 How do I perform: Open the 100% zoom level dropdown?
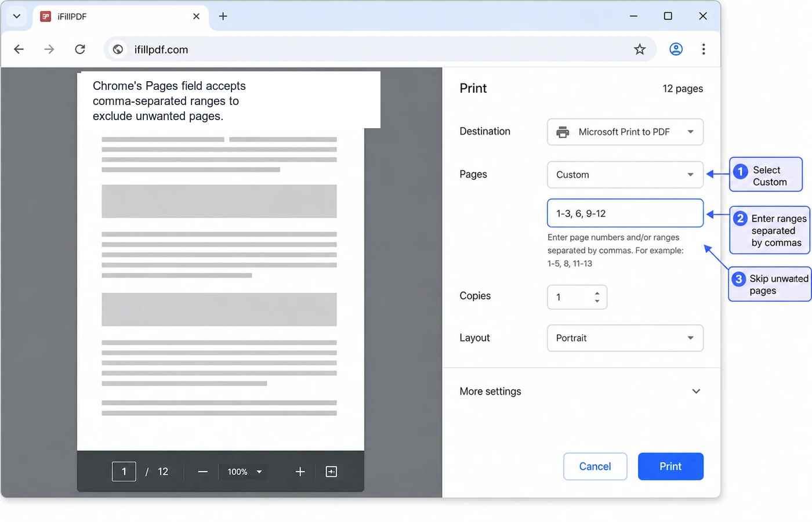click(245, 472)
